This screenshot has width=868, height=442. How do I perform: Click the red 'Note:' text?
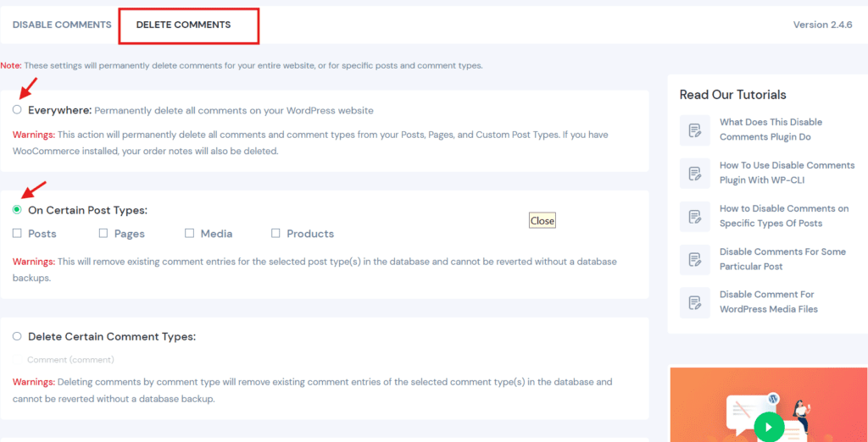(11, 65)
